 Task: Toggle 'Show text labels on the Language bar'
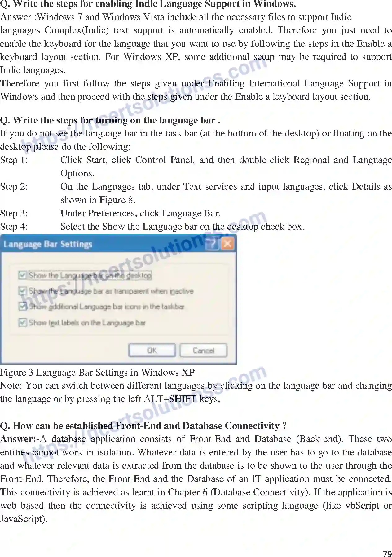coord(22,323)
